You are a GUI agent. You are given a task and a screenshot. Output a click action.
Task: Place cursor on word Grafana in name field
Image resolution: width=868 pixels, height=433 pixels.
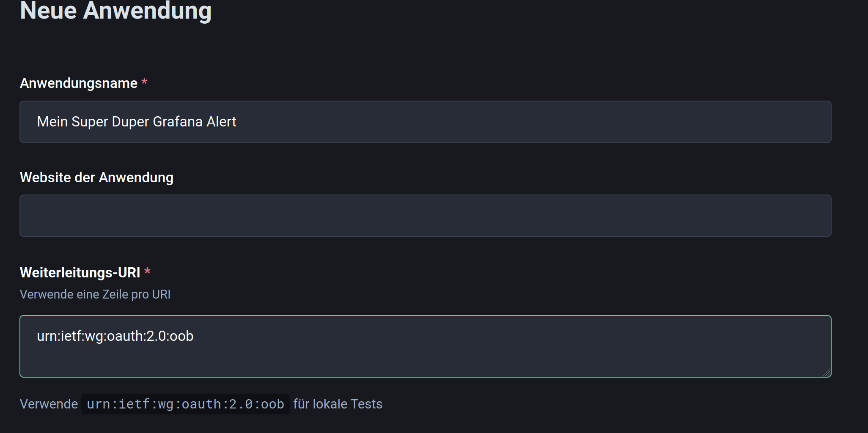tap(178, 122)
